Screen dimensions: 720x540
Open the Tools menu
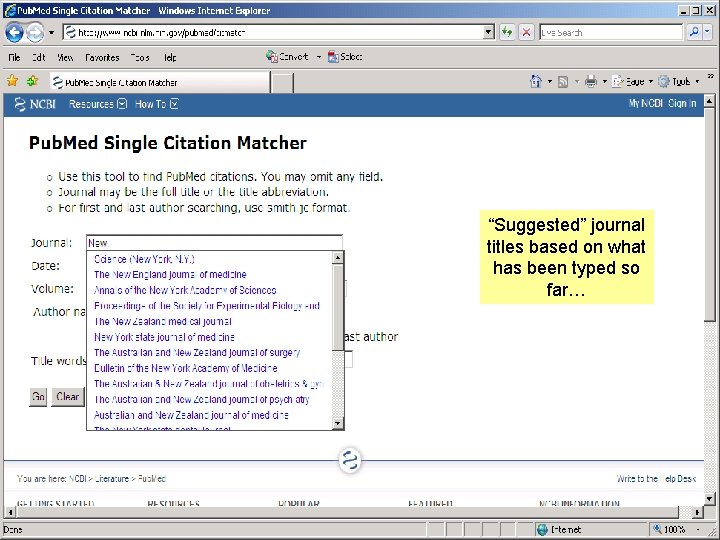[x=140, y=57]
